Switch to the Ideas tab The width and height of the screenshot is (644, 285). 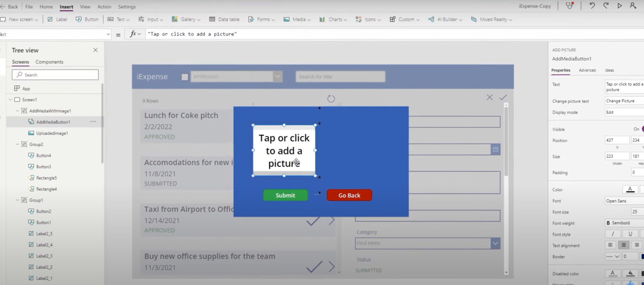(609, 70)
